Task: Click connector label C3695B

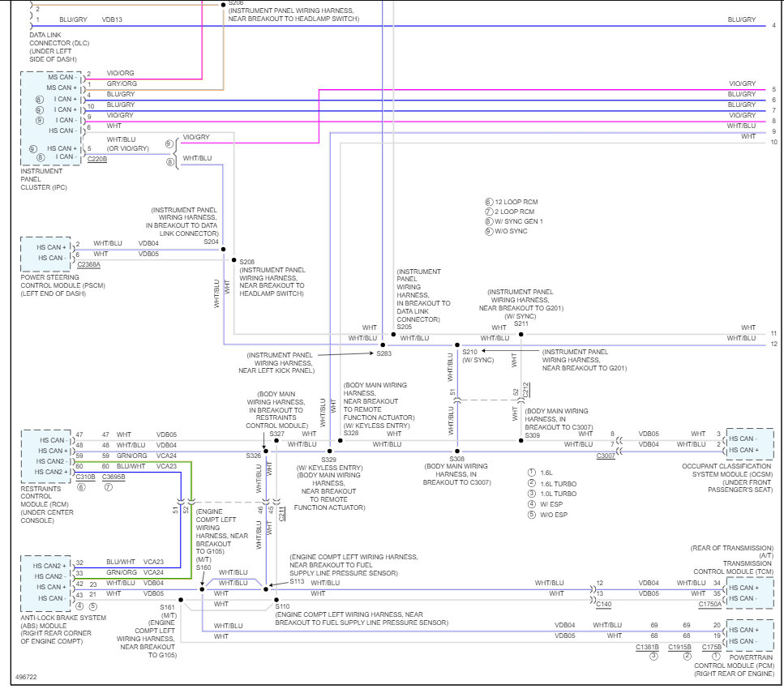Action: coord(114,477)
